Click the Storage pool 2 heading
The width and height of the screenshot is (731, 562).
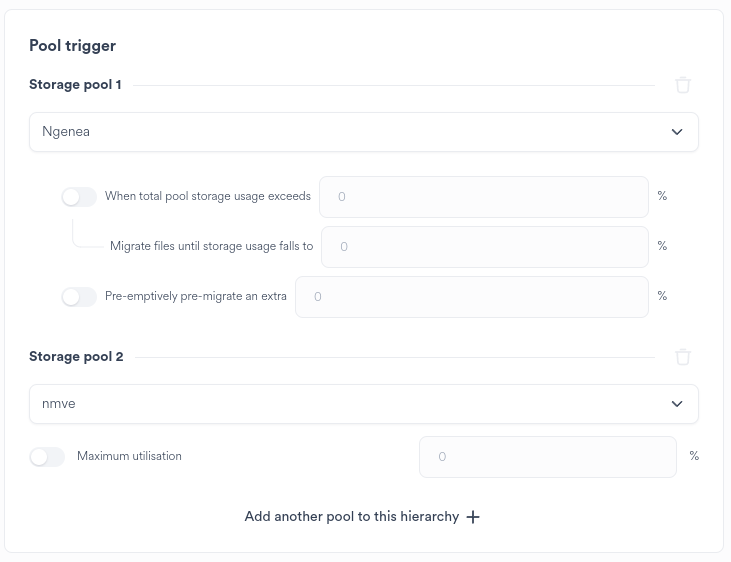pos(76,357)
